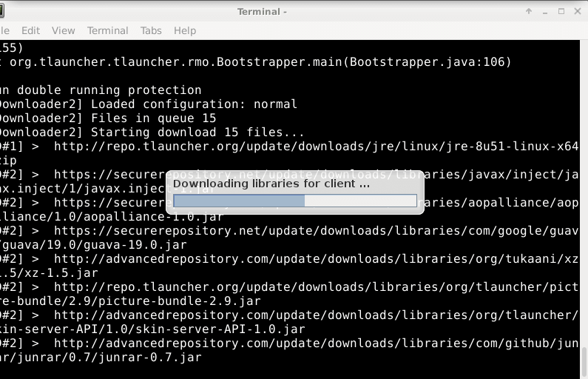The image size is (588, 379).
Task: Open the Terminal menu
Action: tap(108, 30)
